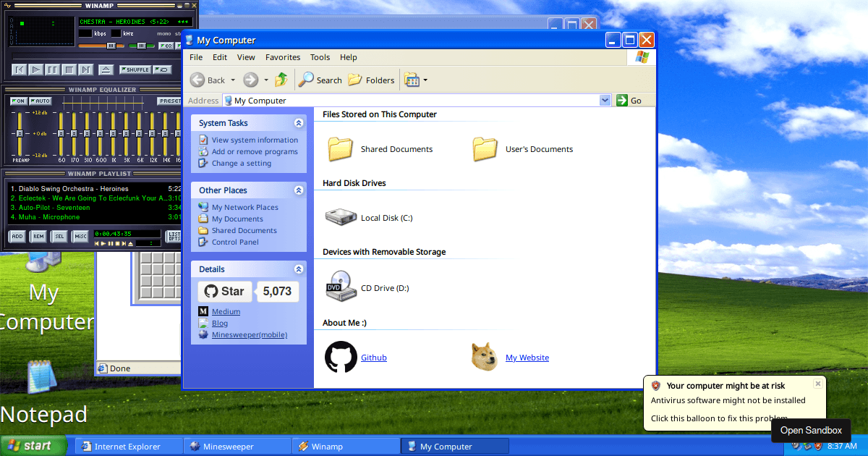Image resolution: width=868 pixels, height=456 pixels.
Task: Open the MISC menu in Winamp playlist
Action: coord(81,237)
